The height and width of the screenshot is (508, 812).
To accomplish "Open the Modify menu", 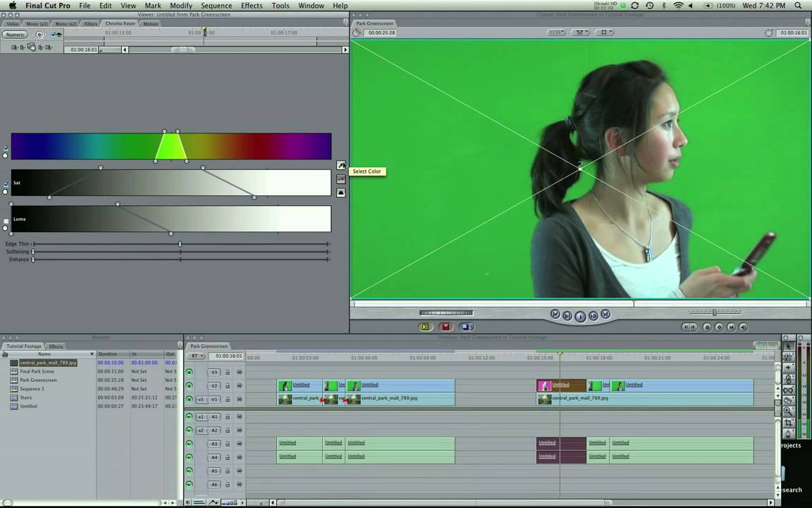I will (180, 6).
